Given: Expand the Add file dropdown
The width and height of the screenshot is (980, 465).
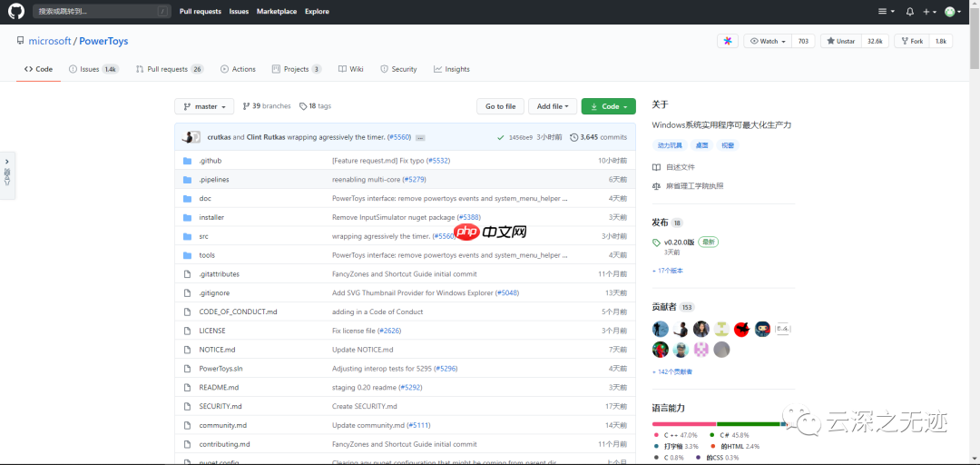Looking at the screenshot, I should tap(552, 106).
